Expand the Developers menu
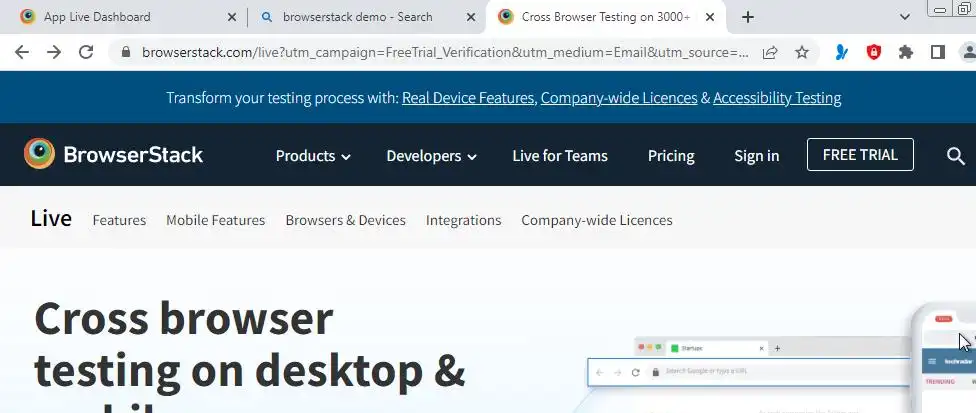 click(x=431, y=155)
